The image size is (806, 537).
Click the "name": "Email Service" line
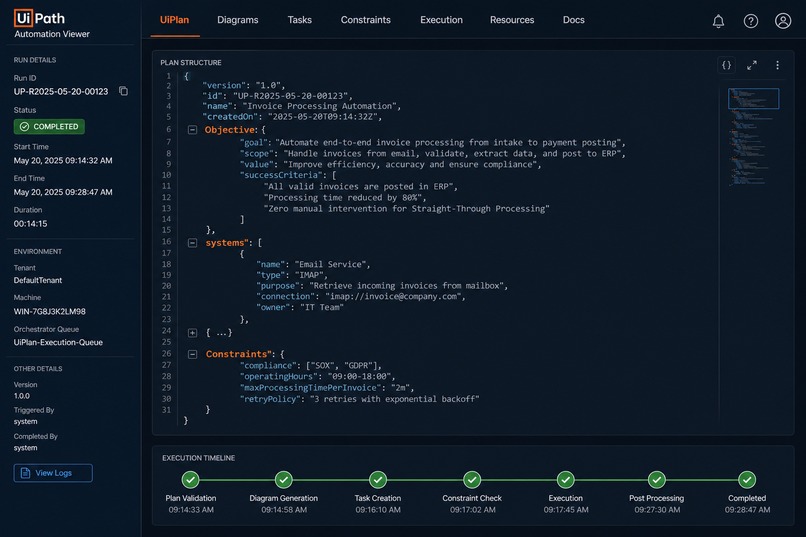(313, 264)
